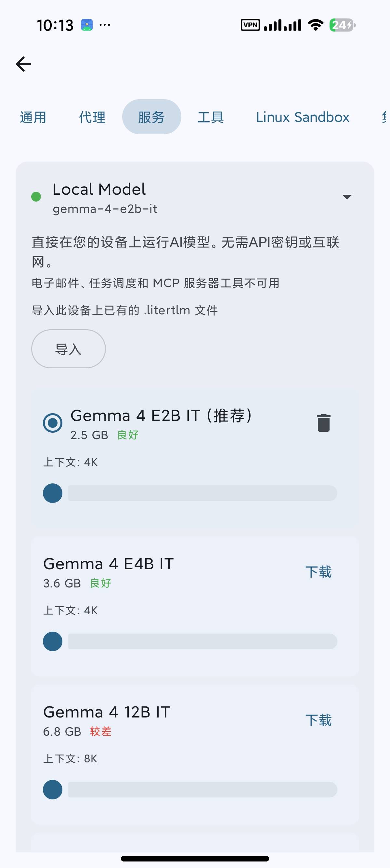Download the Gemma 4 12B IT model
390x868 pixels.
pyautogui.click(x=318, y=720)
